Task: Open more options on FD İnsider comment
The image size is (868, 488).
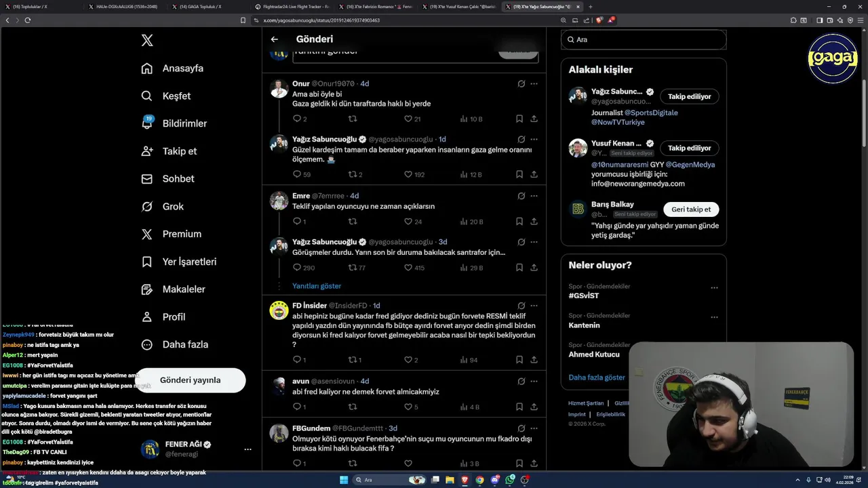Action: (x=534, y=306)
